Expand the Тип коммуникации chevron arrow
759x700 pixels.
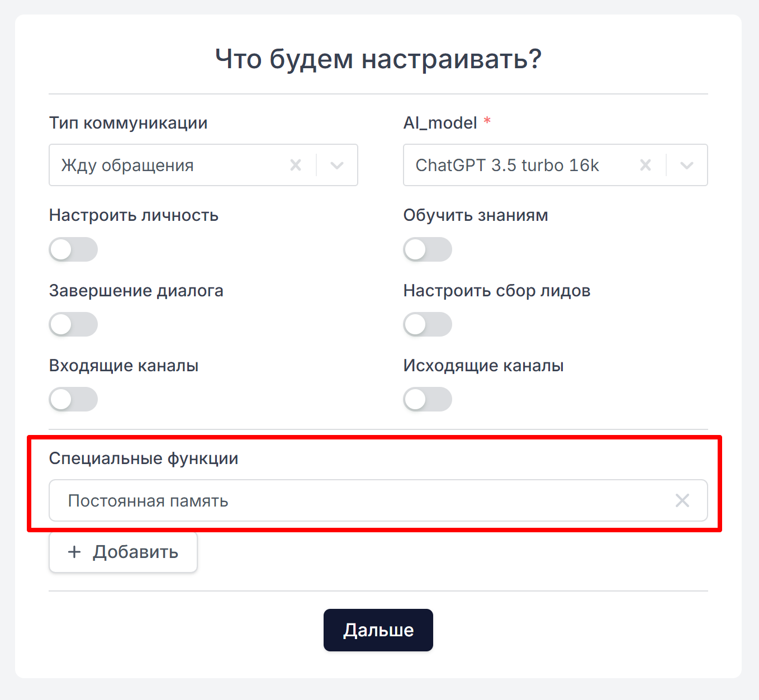[337, 165]
